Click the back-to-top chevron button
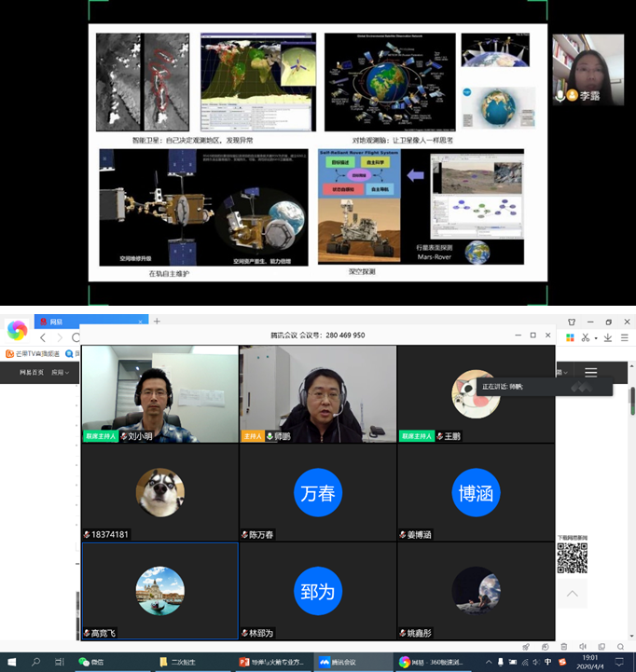Screen dimensions: 636x672 572,593
